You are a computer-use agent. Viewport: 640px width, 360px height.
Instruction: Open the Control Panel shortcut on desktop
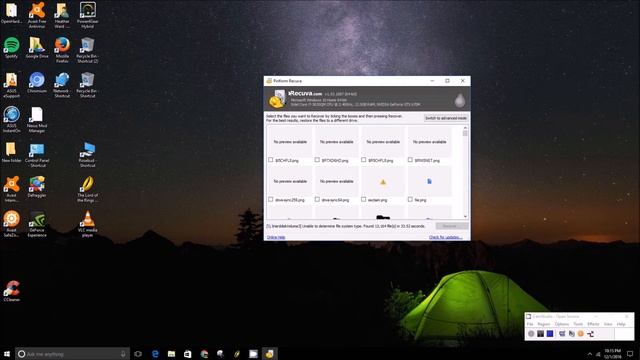tap(37, 155)
